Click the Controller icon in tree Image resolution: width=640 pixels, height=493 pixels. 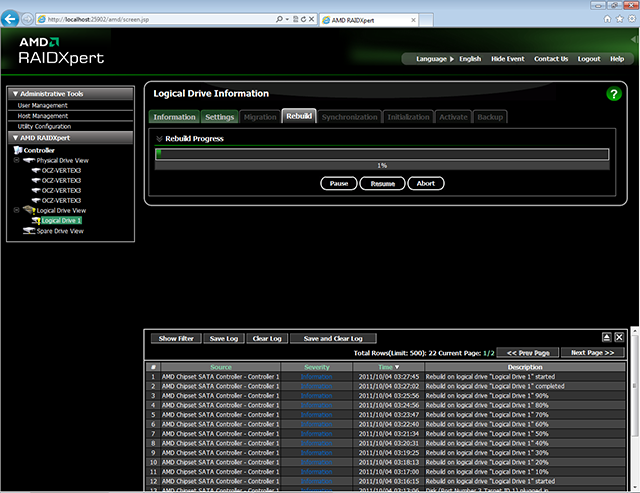pos(18,150)
